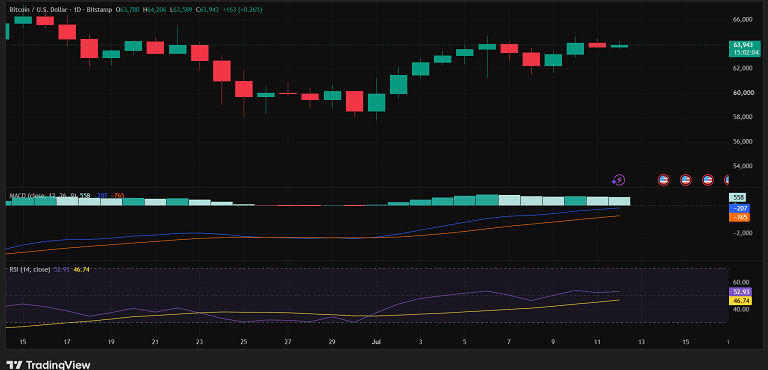The width and height of the screenshot is (768, 370).
Task: Click the Jul label on the date axis
Action: coord(376,342)
